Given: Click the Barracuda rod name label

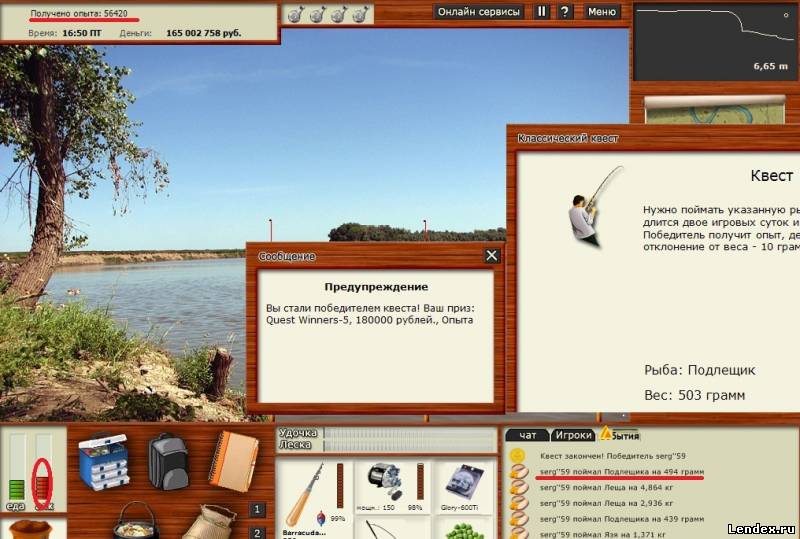Looking at the screenshot, I should point(304,533).
